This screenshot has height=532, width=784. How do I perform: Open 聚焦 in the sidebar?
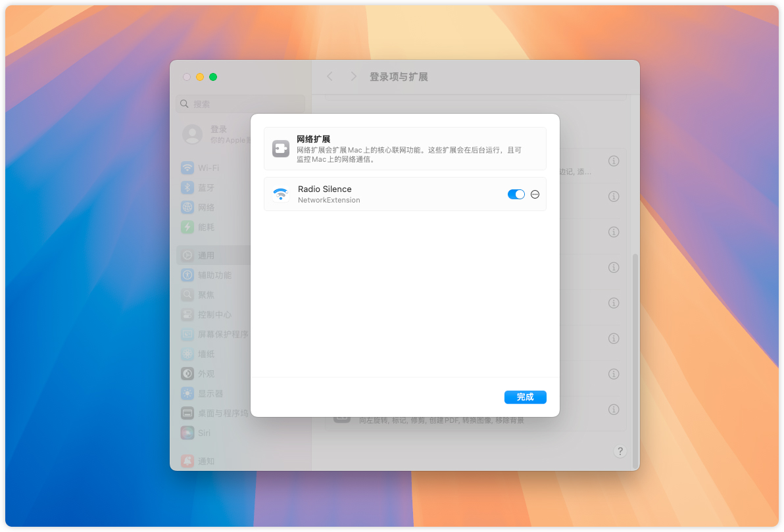click(215, 295)
